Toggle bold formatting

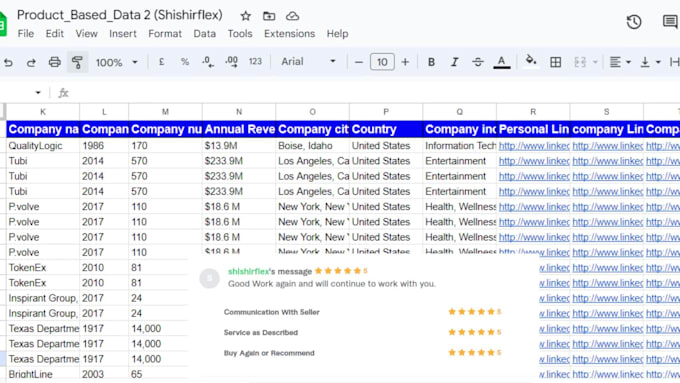pos(431,62)
